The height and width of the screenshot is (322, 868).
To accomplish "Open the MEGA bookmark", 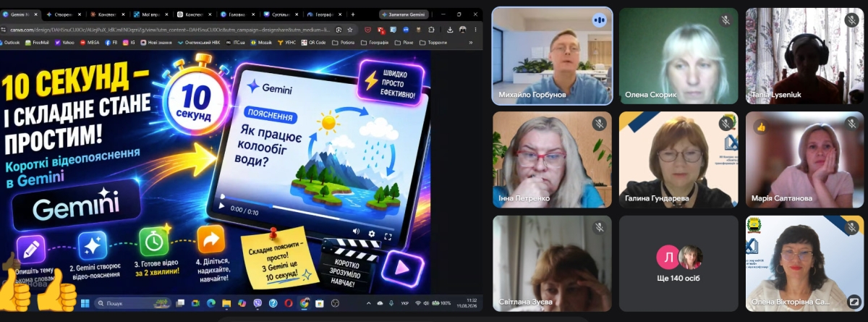I will pos(90,43).
